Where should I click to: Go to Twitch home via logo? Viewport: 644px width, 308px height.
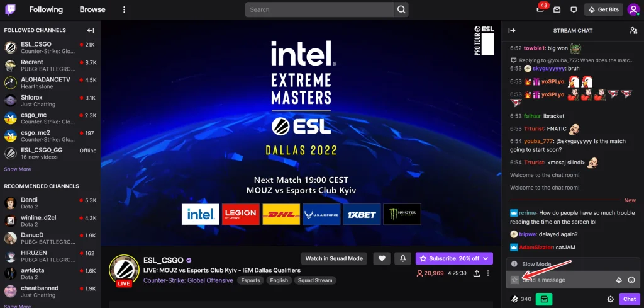(x=10, y=9)
